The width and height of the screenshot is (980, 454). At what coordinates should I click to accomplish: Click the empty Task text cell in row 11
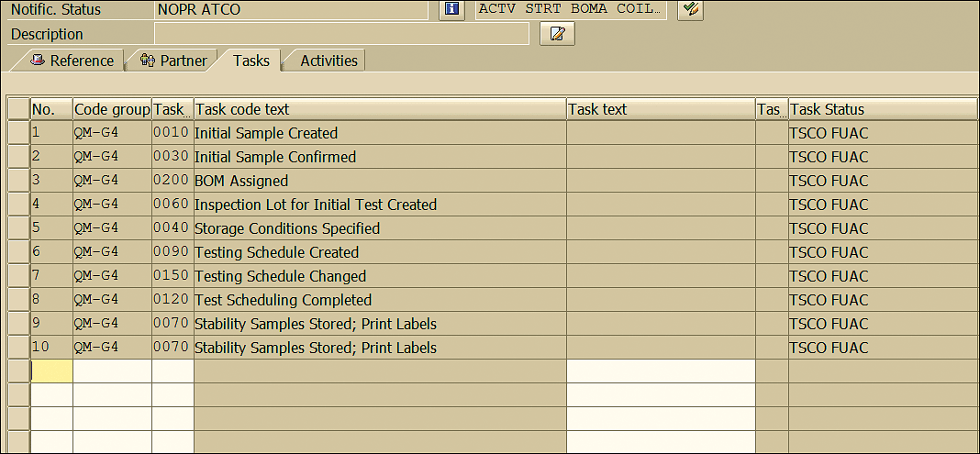[x=661, y=371]
